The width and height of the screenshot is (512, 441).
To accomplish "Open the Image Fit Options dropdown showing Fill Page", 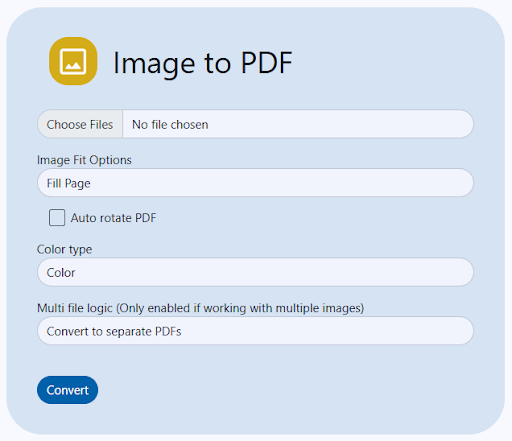I will [x=255, y=183].
